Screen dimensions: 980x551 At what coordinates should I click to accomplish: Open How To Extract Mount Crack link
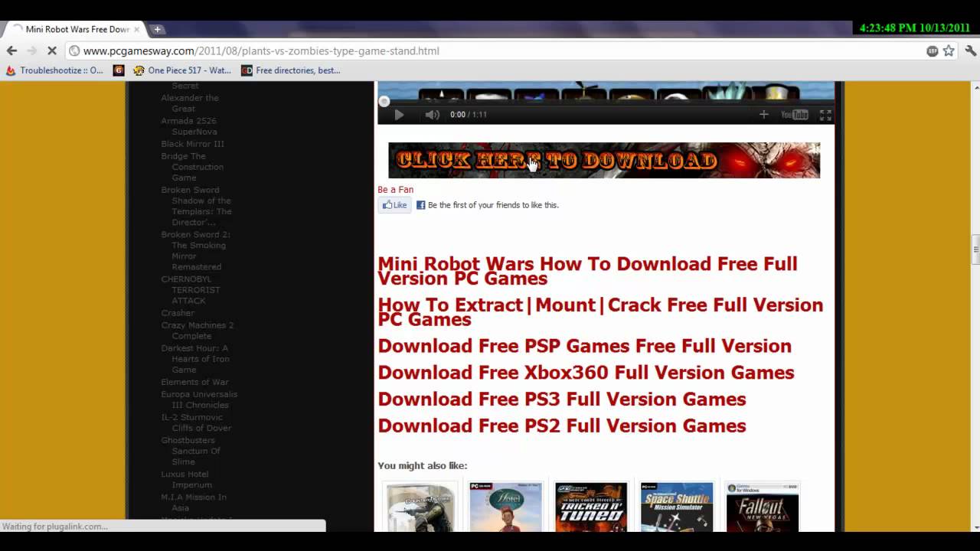coord(600,311)
